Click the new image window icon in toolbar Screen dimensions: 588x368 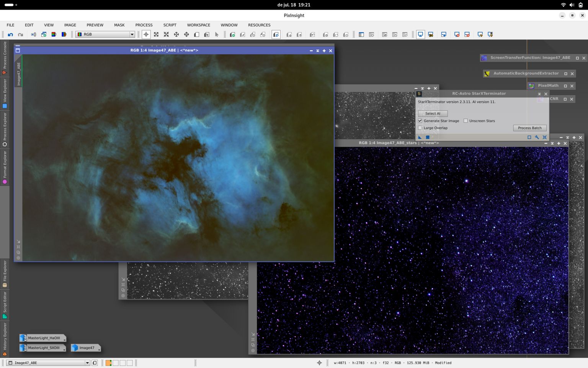pos(44,34)
